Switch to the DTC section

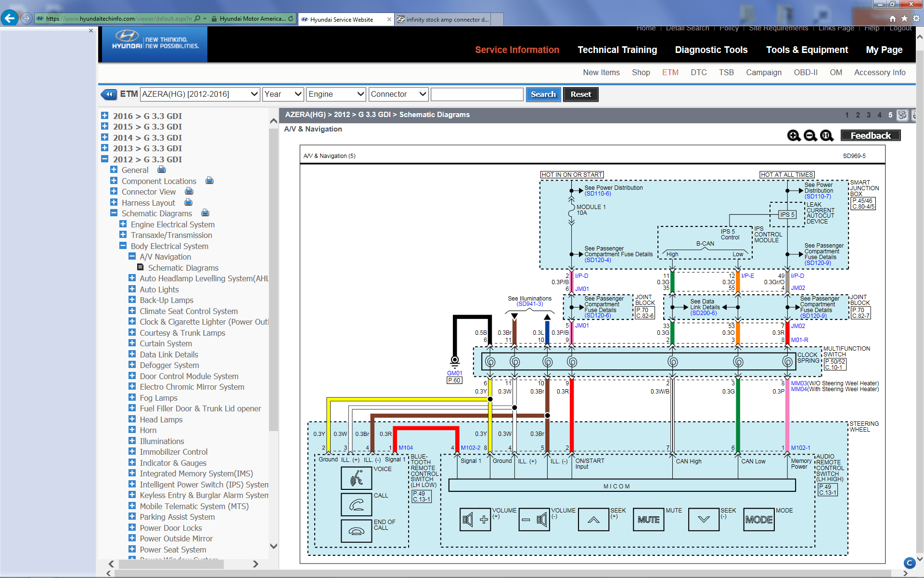pyautogui.click(x=698, y=72)
